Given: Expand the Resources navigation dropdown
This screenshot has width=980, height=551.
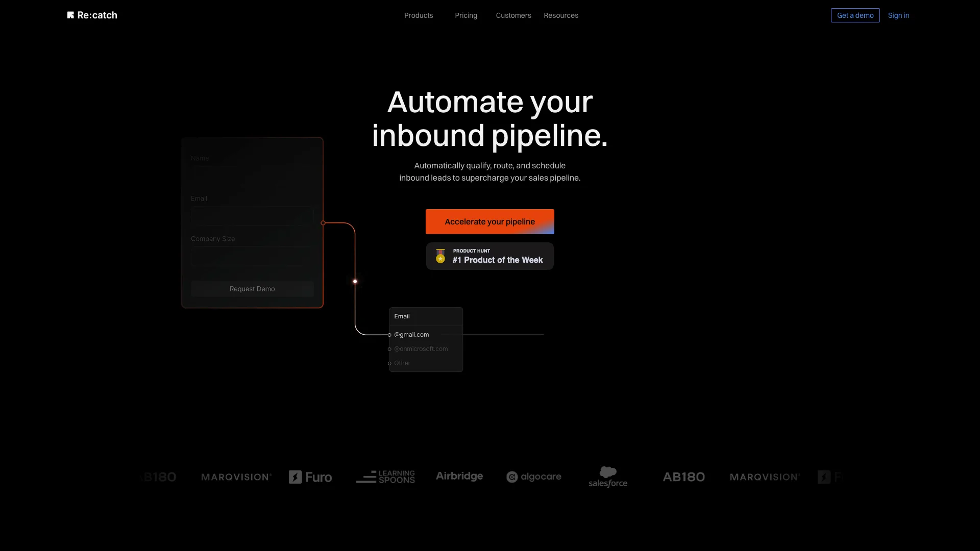Looking at the screenshot, I should (x=560, y=15).
